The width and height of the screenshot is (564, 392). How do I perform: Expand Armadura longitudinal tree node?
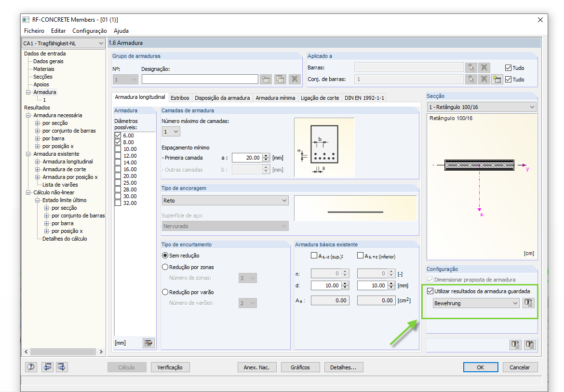(38, 162)
